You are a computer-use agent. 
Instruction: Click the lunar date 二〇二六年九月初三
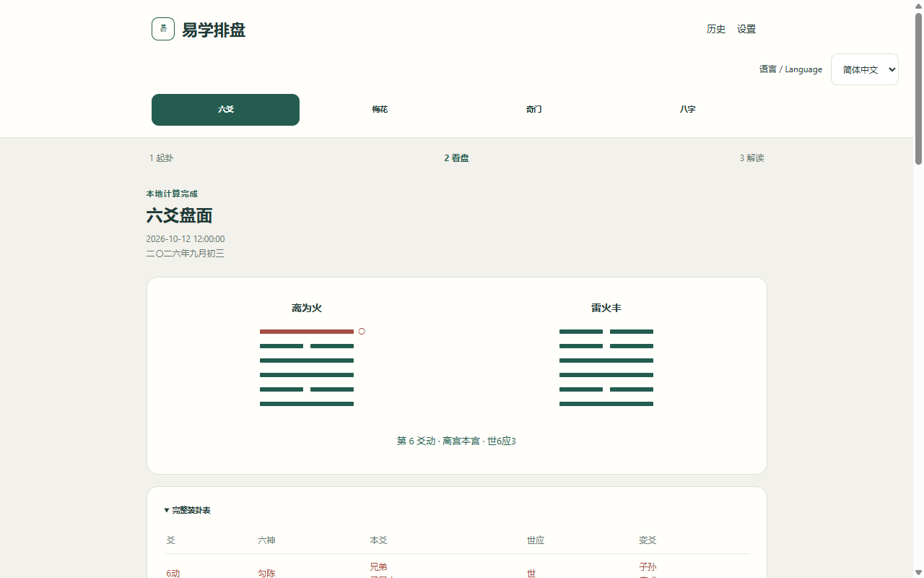pos(186,254)
